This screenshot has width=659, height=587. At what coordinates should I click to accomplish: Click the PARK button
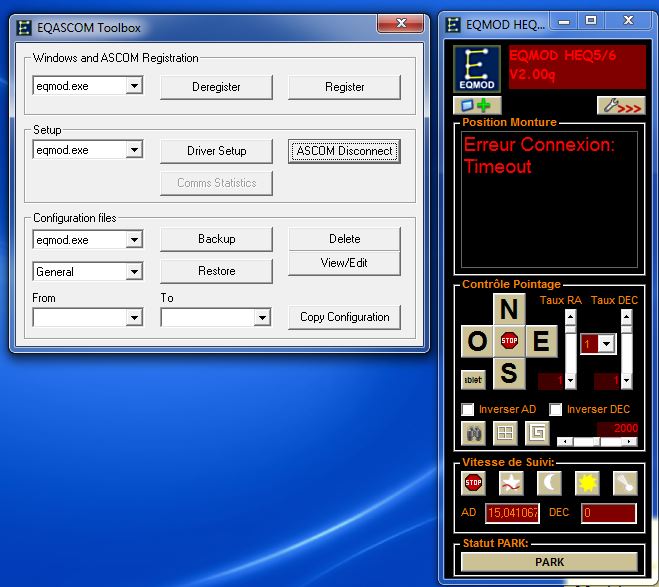[549, 562]
